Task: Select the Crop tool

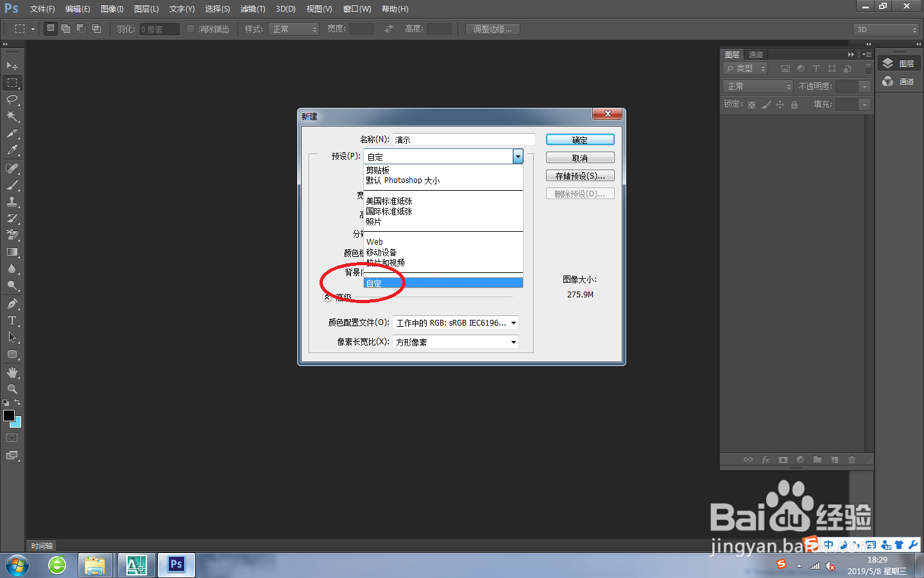Action: [12, 134]
